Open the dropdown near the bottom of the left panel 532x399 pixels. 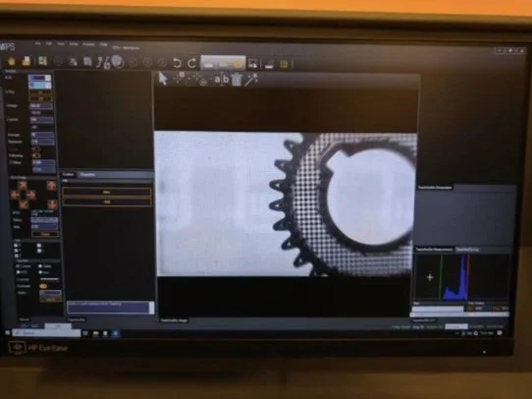[x=51, y=293]
